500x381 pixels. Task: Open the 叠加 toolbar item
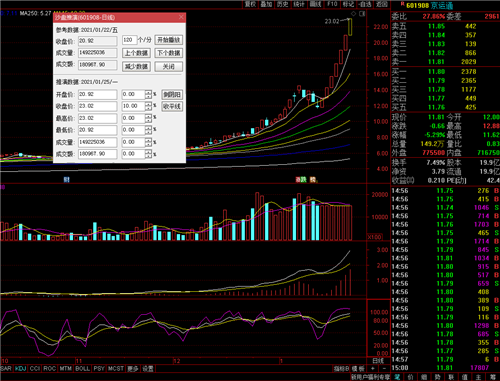(266, 4)
